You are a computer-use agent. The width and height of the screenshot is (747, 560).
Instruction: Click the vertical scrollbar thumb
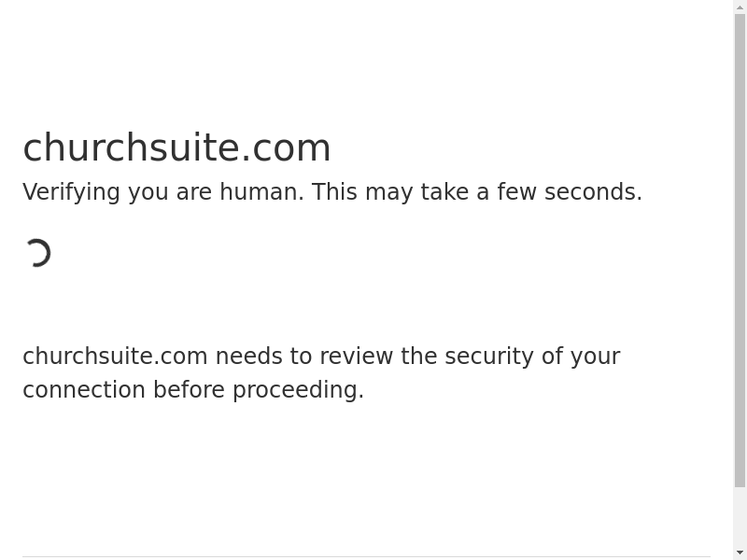coord(740,250)
